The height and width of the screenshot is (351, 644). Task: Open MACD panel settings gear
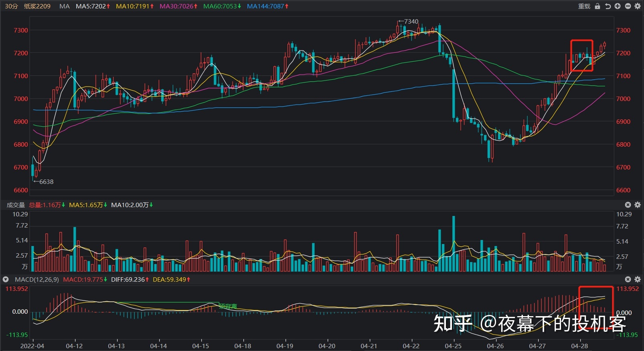pyautogui.click(x=638, y=279)
